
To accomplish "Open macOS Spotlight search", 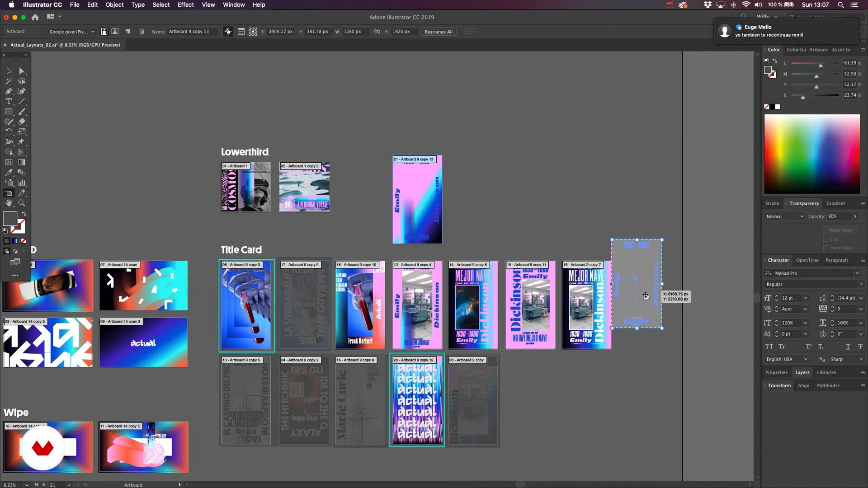I will pos(840,5).
